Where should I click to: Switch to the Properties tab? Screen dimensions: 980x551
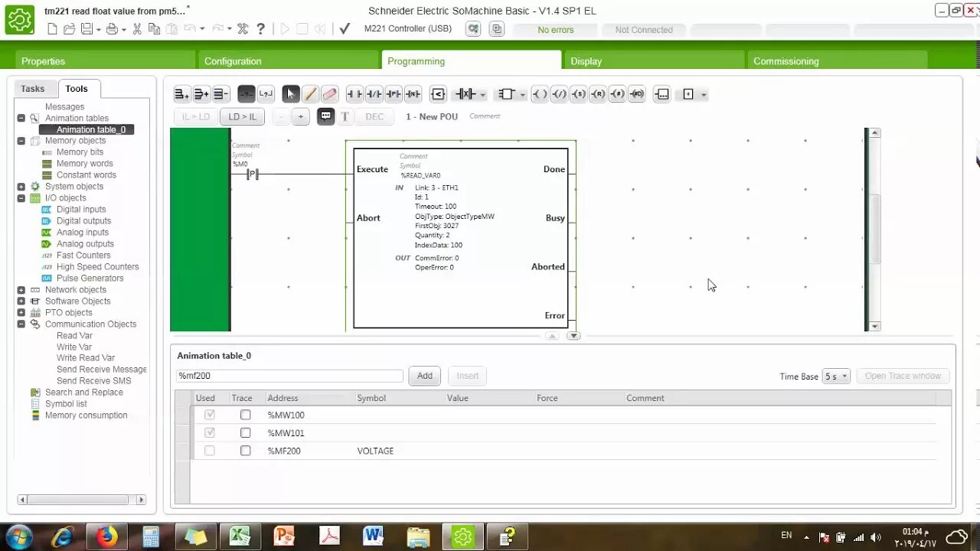click(x=106, y=60)
